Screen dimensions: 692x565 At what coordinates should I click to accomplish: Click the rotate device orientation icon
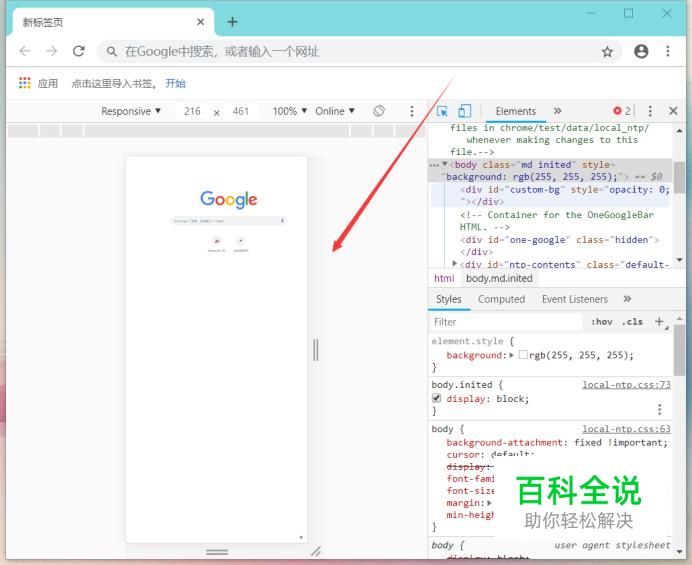tap(379, 111)
